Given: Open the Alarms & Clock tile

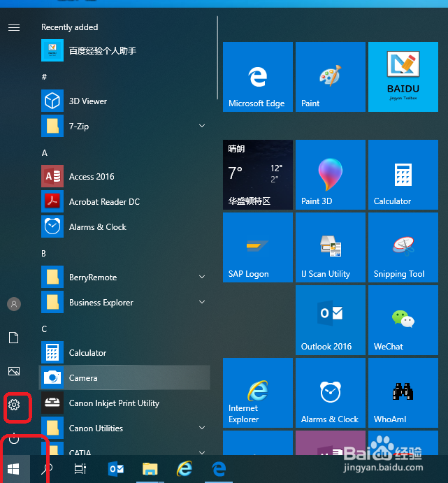Looking at the screenshot, I should pyautogui.click(x=331, y=393).
